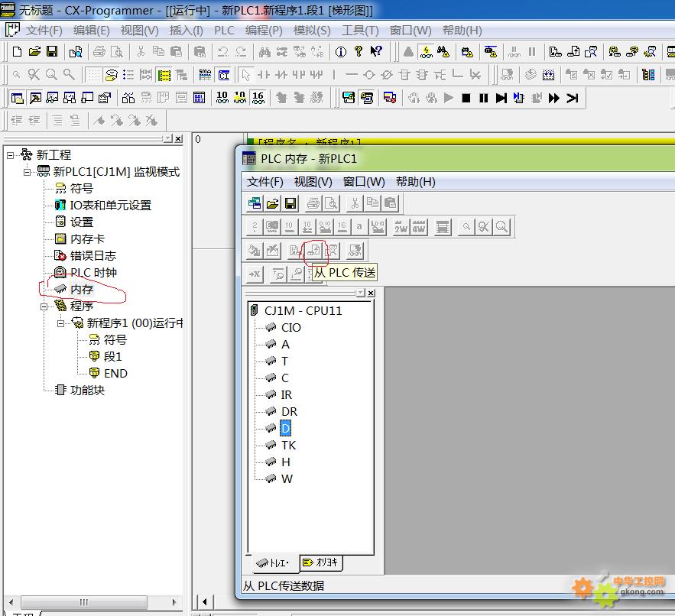The width and height of the screenshot is (675, 616).
Task: Select IO表和单元设置 in project tree
Action: point(111,206)
